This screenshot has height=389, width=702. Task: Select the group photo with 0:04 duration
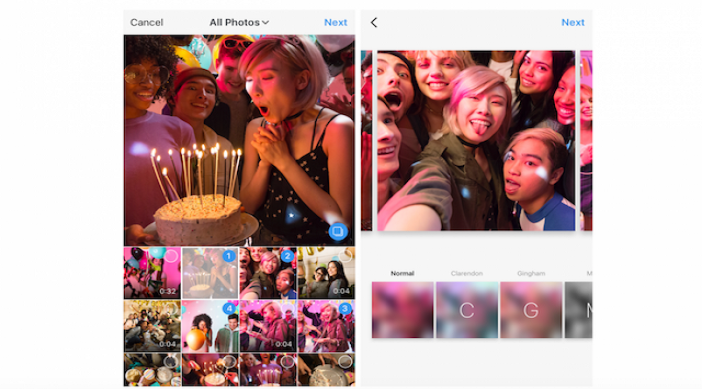point(152,326)
